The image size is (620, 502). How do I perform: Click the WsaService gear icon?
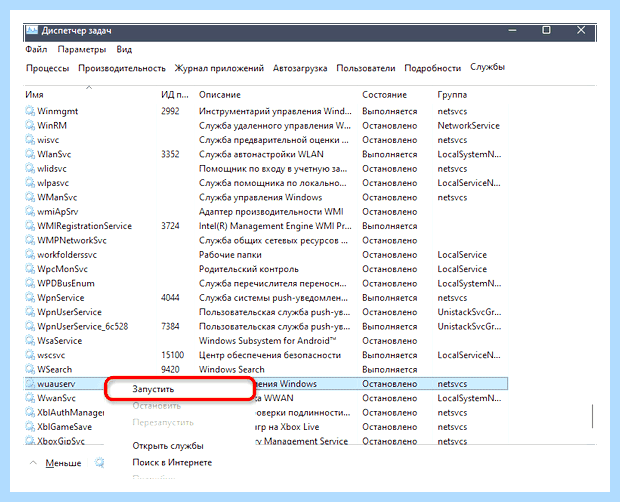30,340
